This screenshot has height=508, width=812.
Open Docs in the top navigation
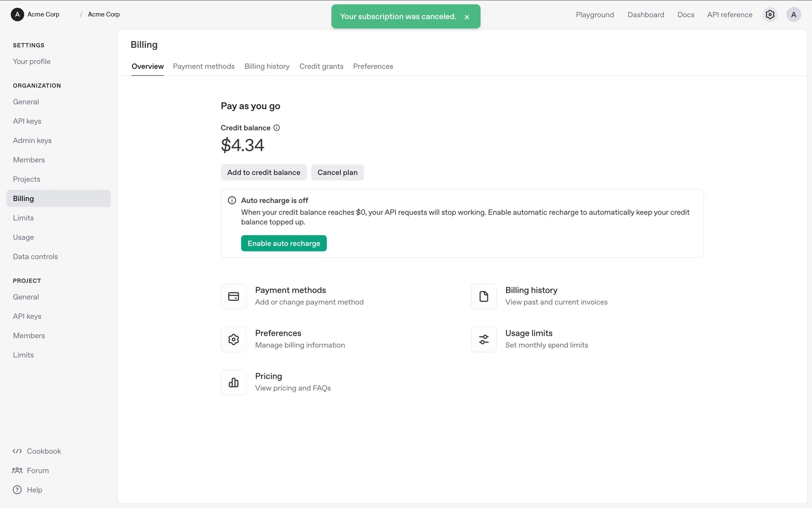click(x=686, y=15)
